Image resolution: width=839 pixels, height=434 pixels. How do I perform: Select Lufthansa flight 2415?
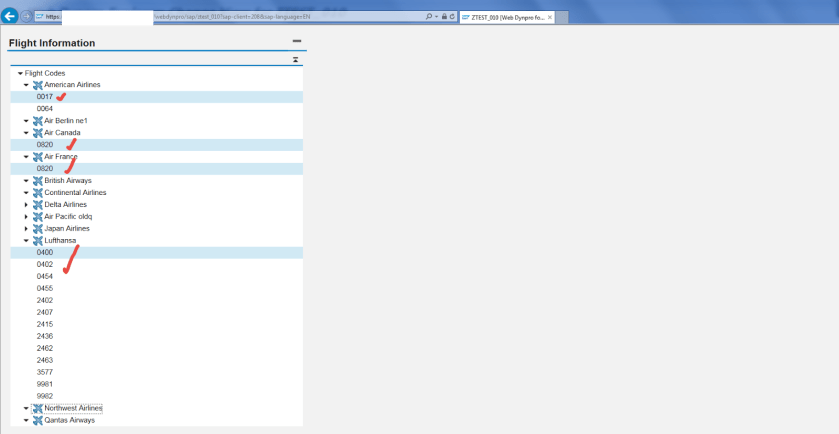pyautogui.click(x=45, y=324)
